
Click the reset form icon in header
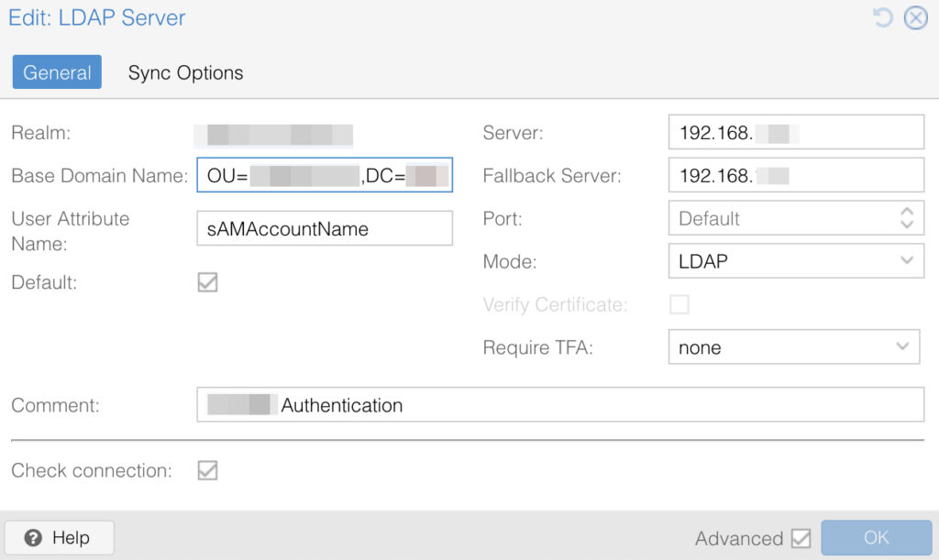coord(883,18)
